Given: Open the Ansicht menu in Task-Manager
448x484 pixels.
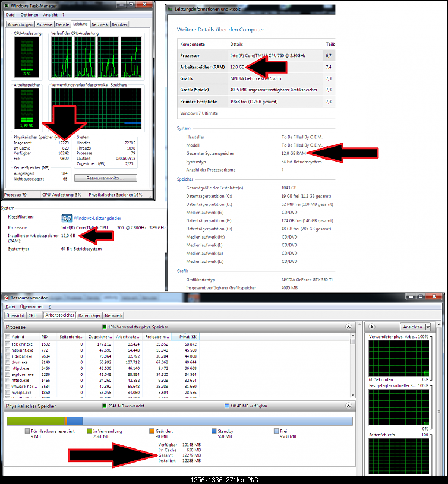Looking at the screenshot, I should pyautogui.click(x=50, y=15).
